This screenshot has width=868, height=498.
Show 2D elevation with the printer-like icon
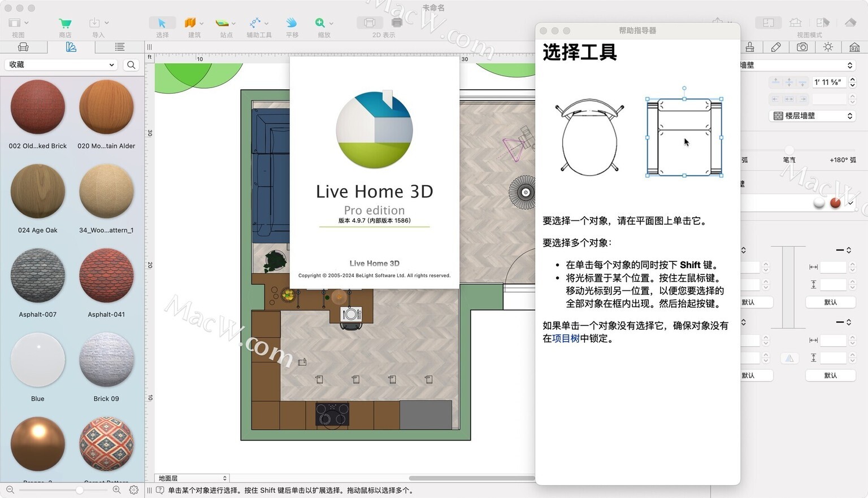[x=397, y=23]
